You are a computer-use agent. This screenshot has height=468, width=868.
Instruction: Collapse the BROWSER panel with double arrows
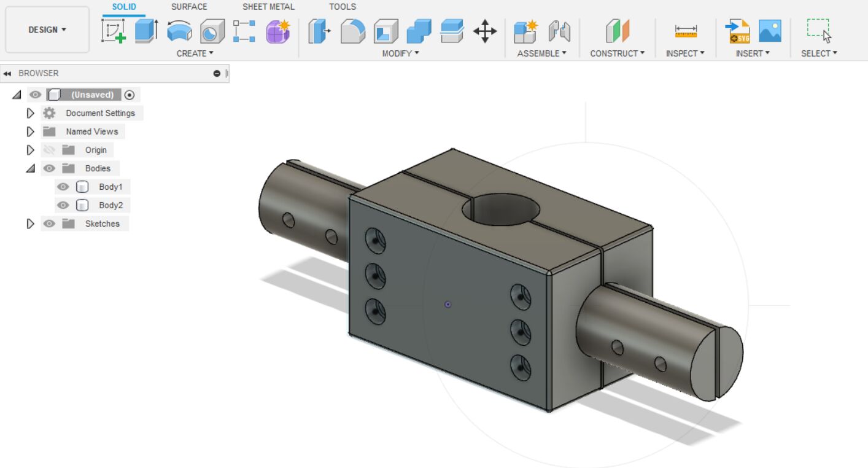(x=7, y=73)
